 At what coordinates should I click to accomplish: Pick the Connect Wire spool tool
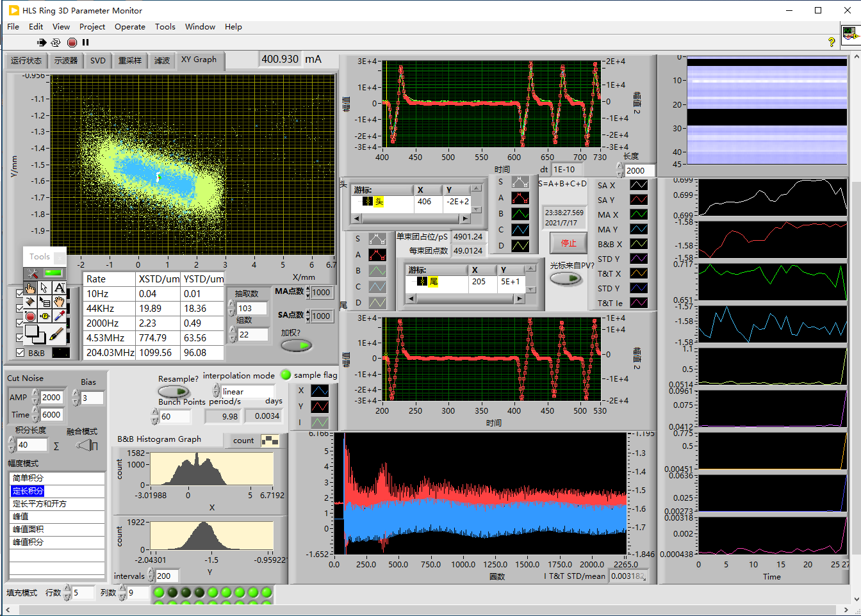click(x=30, y=302)
